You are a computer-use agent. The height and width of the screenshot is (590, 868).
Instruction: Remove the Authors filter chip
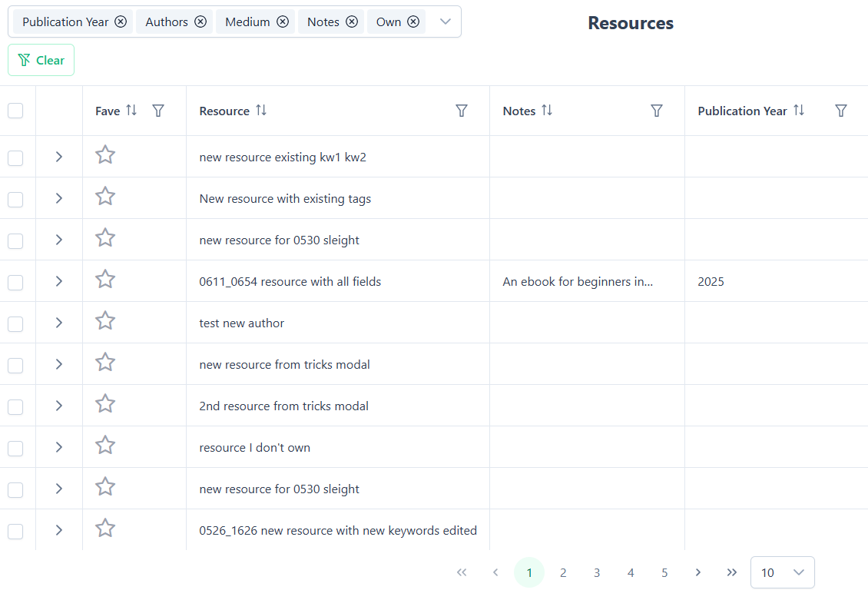201,22
